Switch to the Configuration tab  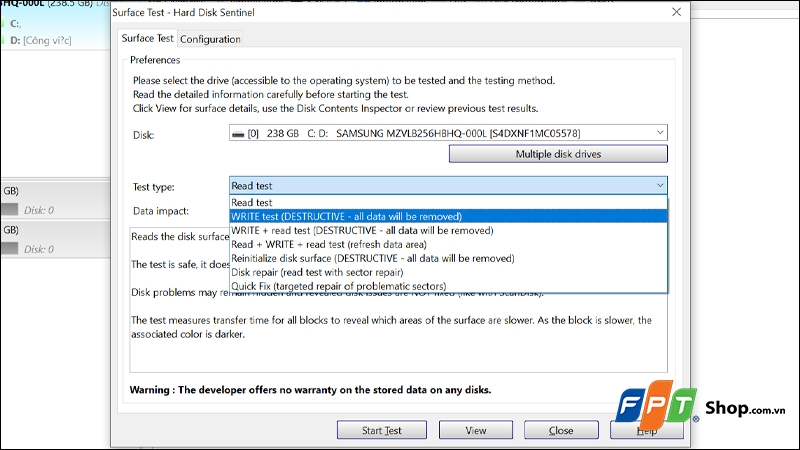(210, 39)
